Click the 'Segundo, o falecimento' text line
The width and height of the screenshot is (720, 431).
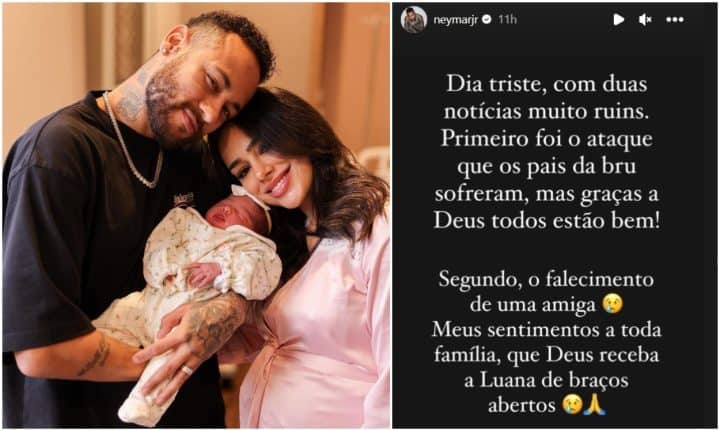pos(546,280)
